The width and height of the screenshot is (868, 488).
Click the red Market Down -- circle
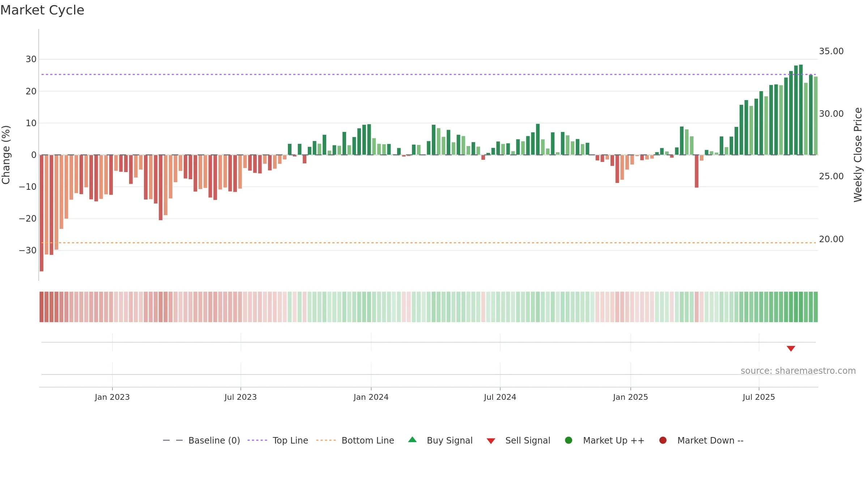pyautogui.click(x=663, y=440)
